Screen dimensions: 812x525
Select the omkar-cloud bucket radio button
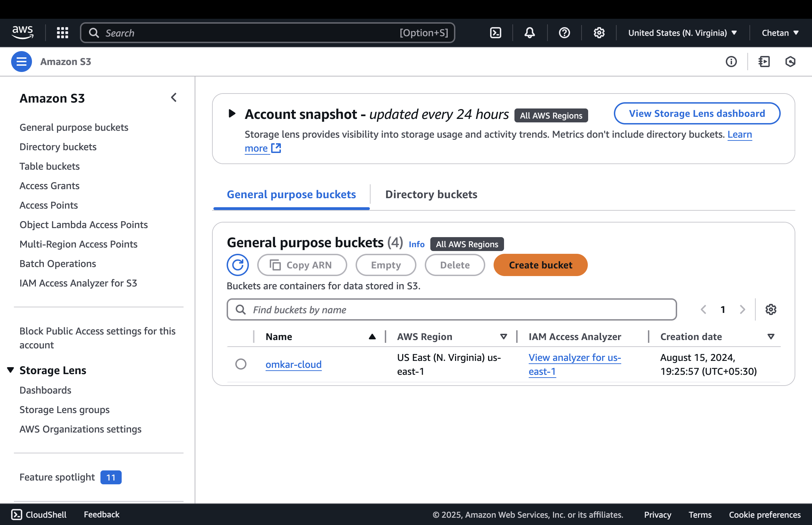(241, 364)
